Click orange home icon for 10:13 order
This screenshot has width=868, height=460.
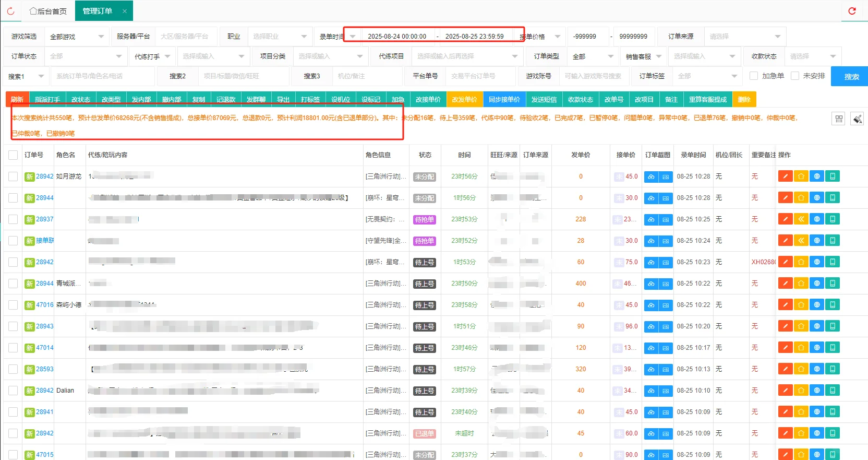click(x=801, y=369)
